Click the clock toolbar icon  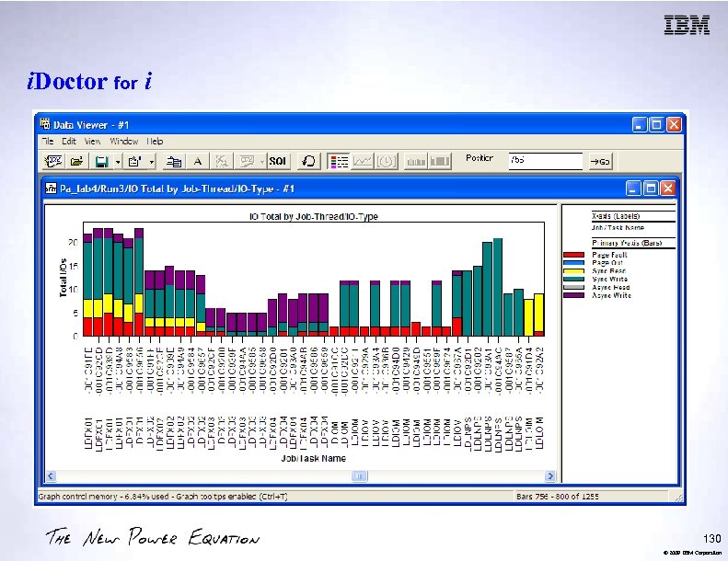[x=387, y=161]
